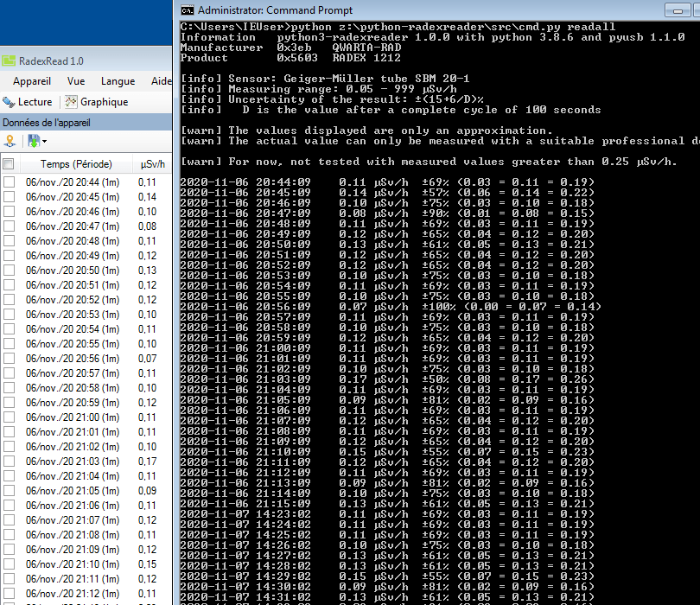Minimize the Command Prompt window
Screen dimensions: 700x605
click(x=678, y=10)
